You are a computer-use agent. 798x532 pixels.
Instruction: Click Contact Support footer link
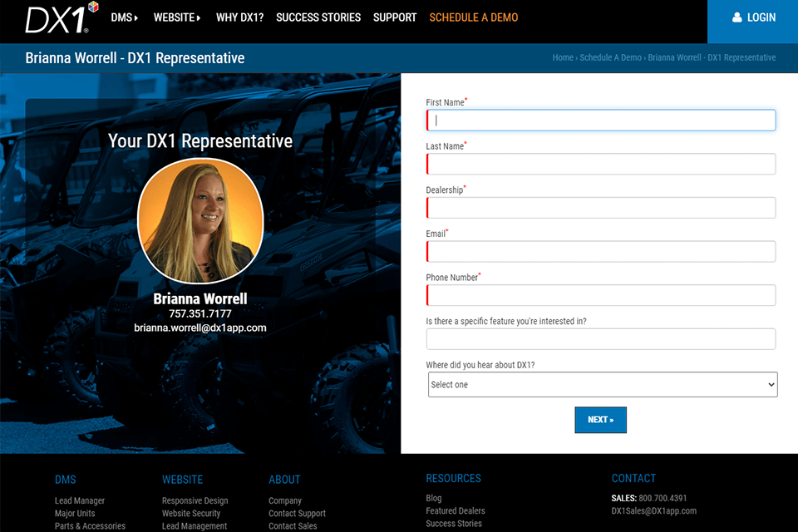pyautogui.click(x=298, y=513)
